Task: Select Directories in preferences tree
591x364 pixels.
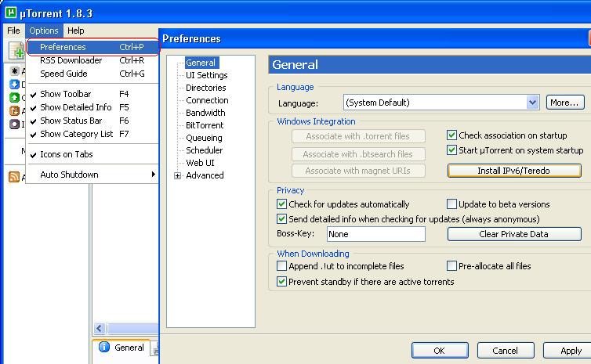Action: pos(206,88)
